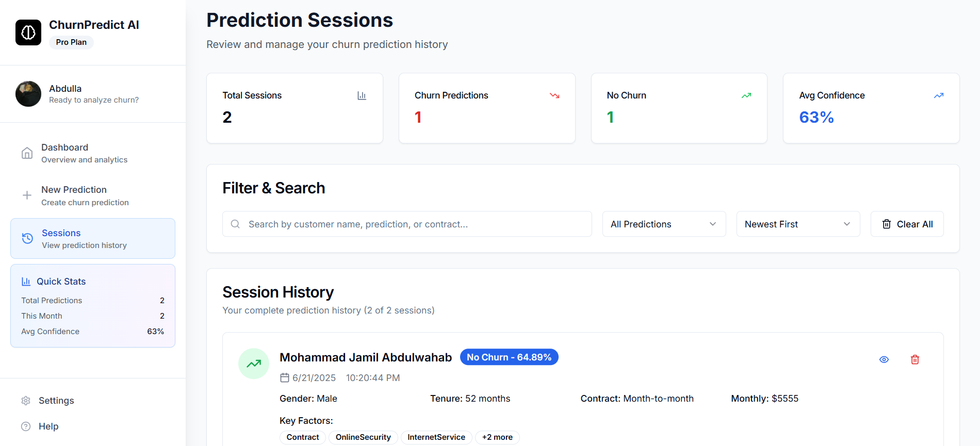Screen dimensions: 980x446
Task: Click the Total Sessions stat card
Action: [295, 108]
